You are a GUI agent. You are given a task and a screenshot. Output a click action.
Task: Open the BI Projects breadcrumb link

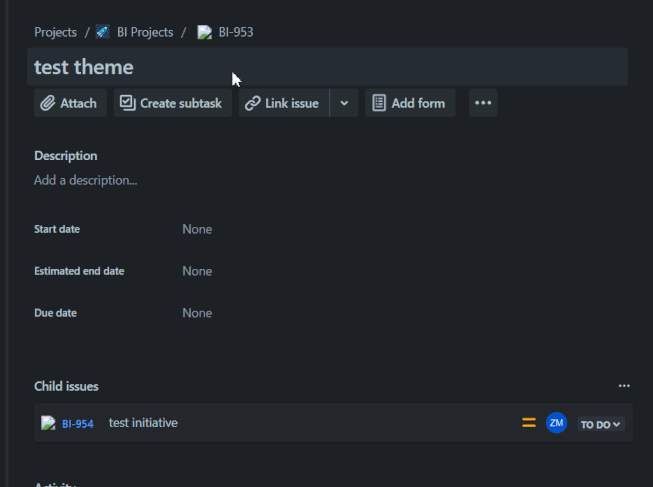tap(145, 32)
